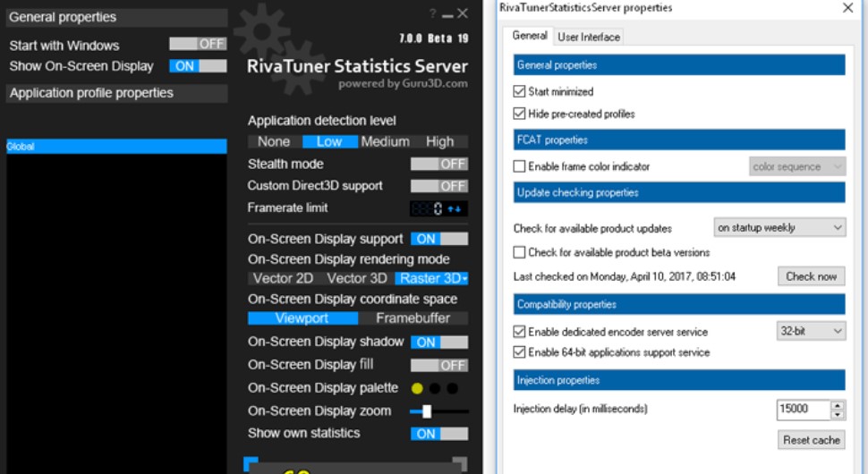Image resolution: width=868 pixels, height=474 pixels.
Task: Open the update check frequency dropdown
Action: click(x=779, y=228)
